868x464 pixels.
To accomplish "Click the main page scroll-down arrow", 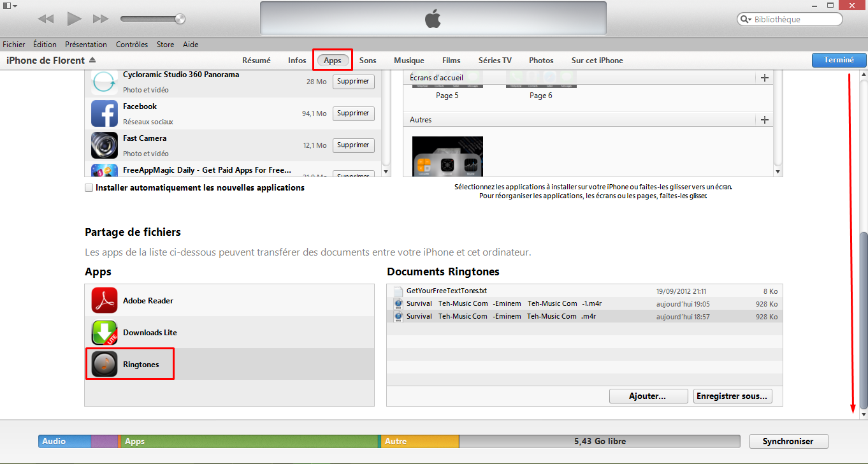I will click(x=864, y=414).
